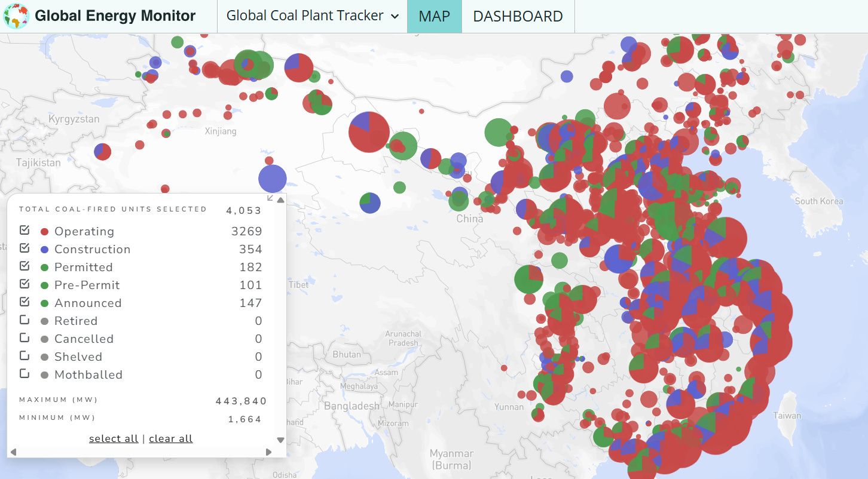The image size is (868, 479).
Task: Open the Global Coal Plant Tracker dropdown
Action: coord(312,16)
